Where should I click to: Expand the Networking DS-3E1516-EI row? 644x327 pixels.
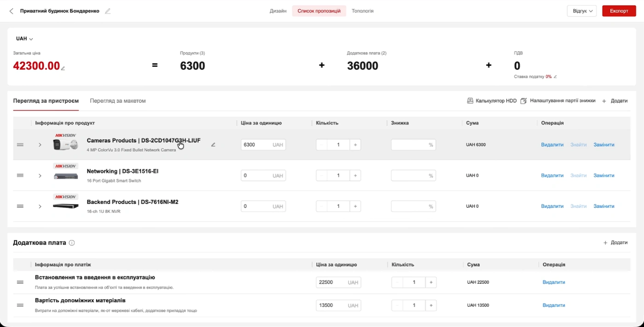pos(40,175)
